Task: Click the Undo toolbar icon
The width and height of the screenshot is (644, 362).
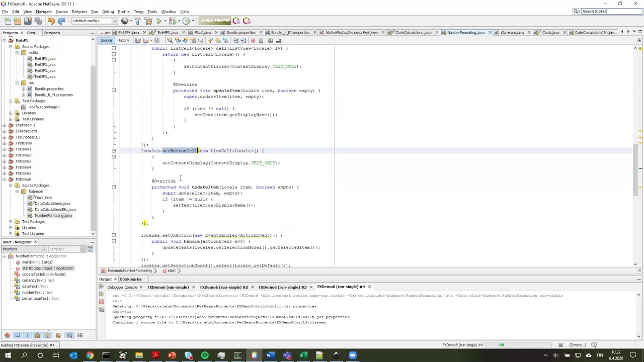Action: [51, 21]
